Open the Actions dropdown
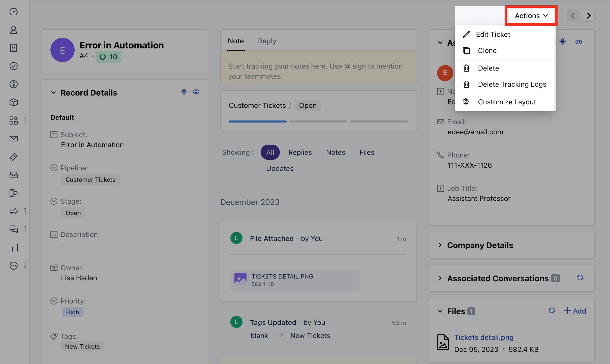This screenshot has height=364, width=610. point(531,16)
